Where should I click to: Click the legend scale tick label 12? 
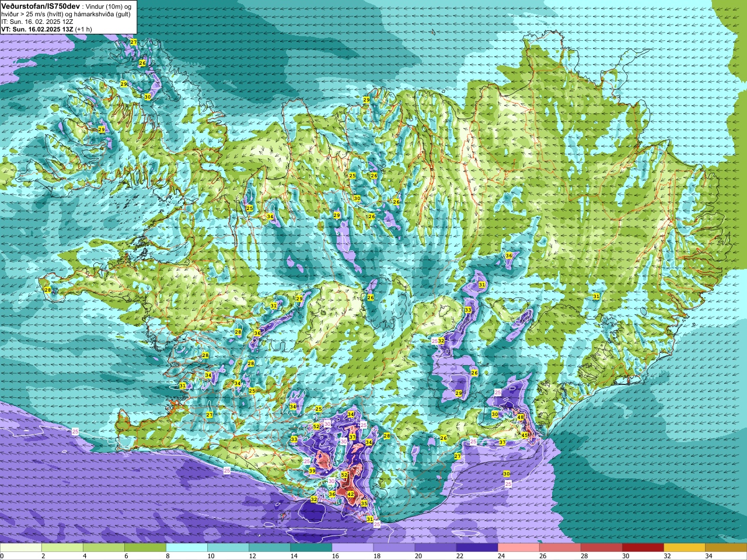coord(253,556)
